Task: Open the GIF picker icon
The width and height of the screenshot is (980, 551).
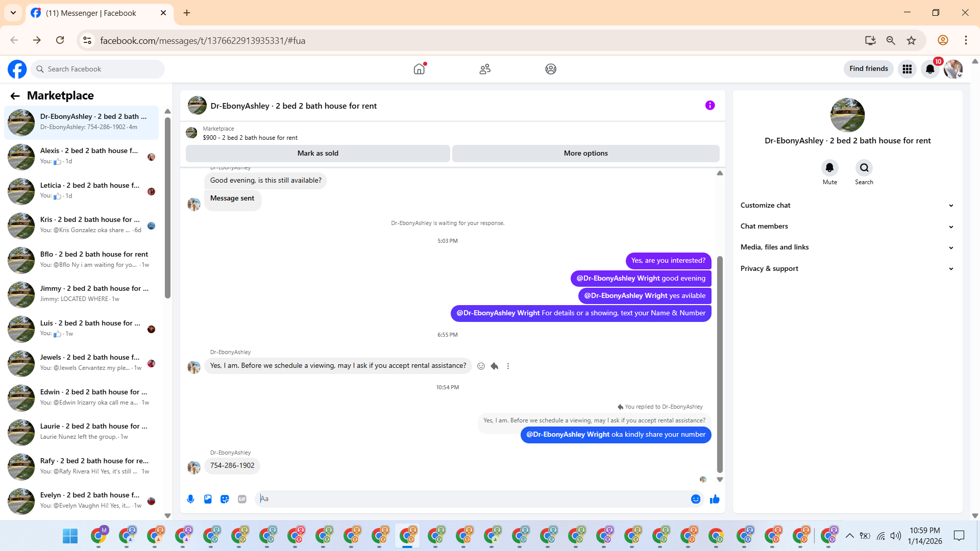Action: click(x=242, y=499)
